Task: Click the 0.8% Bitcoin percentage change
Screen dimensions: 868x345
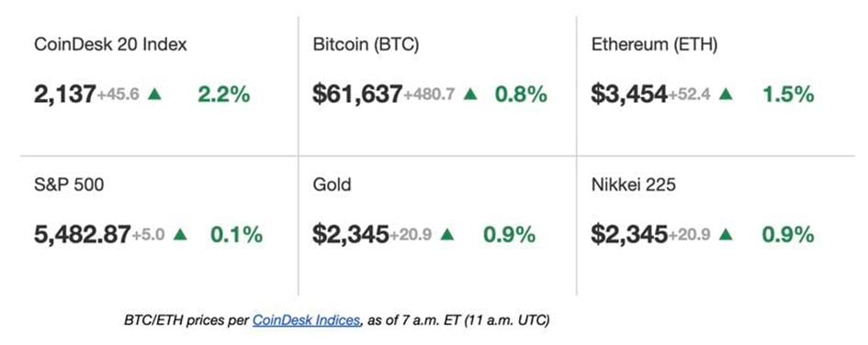Action: [x=521, y=95]
